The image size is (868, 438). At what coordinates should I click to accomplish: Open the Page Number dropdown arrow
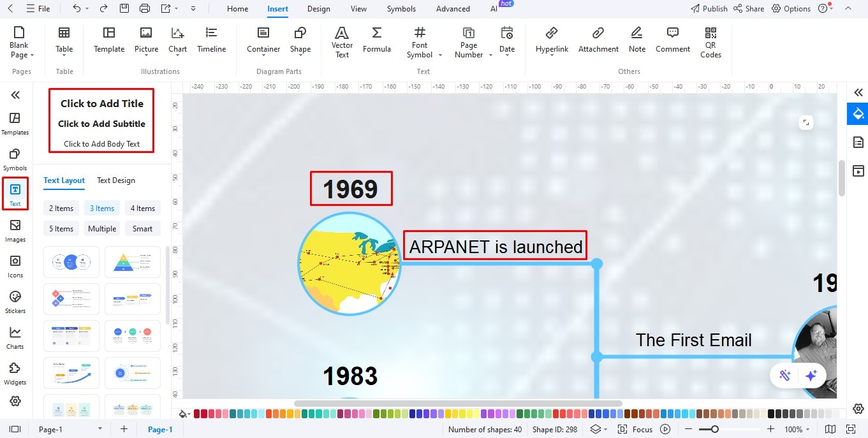[490, 55]
